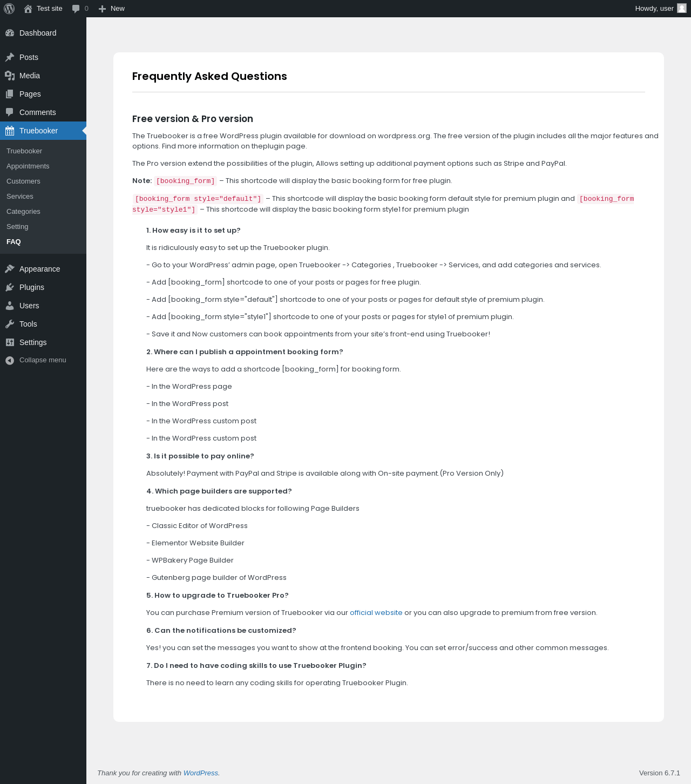This screenshot has width=691, height=784.
Task: Click the Plugins plug icon
Action: tap(10, 287)
